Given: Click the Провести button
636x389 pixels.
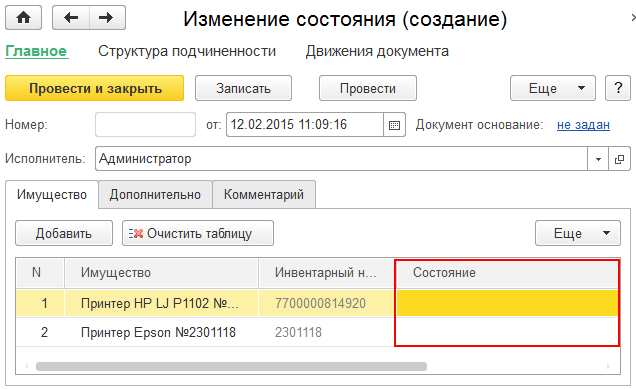Looking at the screenshot, I should (x=368, y=88).
